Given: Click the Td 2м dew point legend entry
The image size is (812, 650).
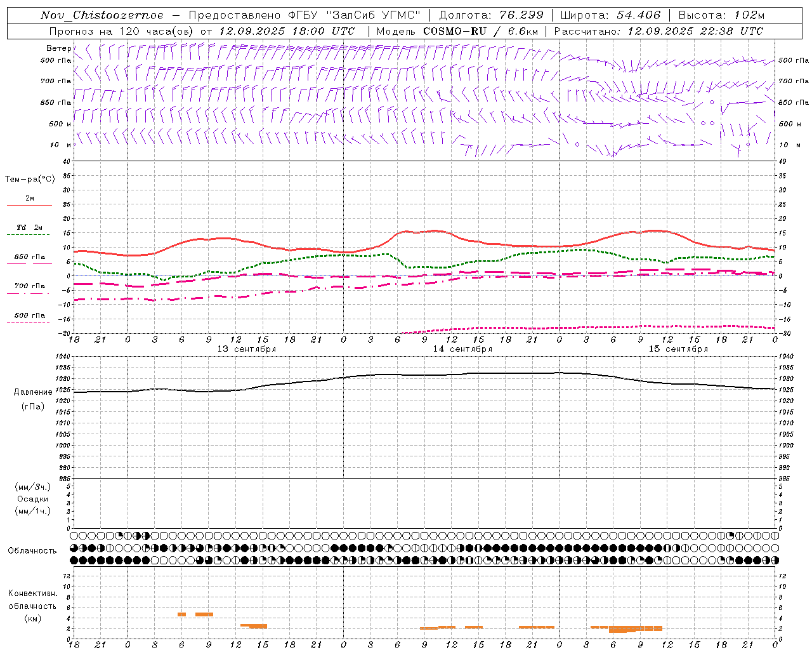Looking at the screenshot, I should point(29,227).
